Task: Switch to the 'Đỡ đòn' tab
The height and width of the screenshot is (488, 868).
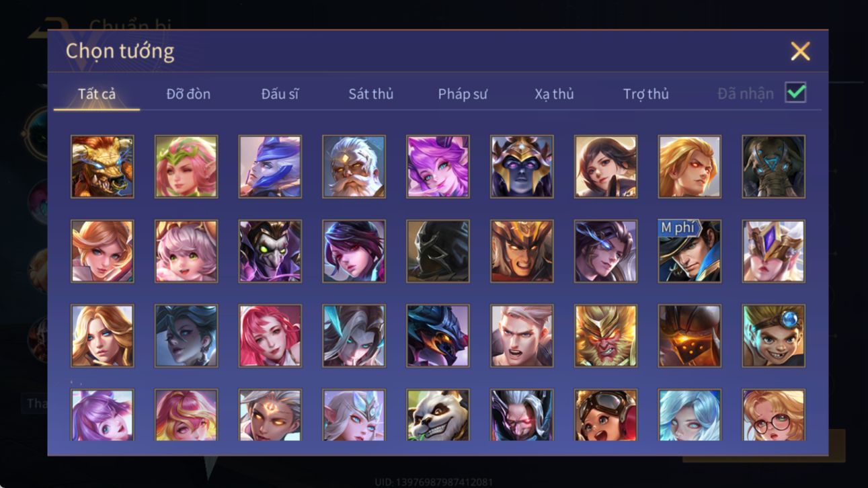Action: click(188, 94)
